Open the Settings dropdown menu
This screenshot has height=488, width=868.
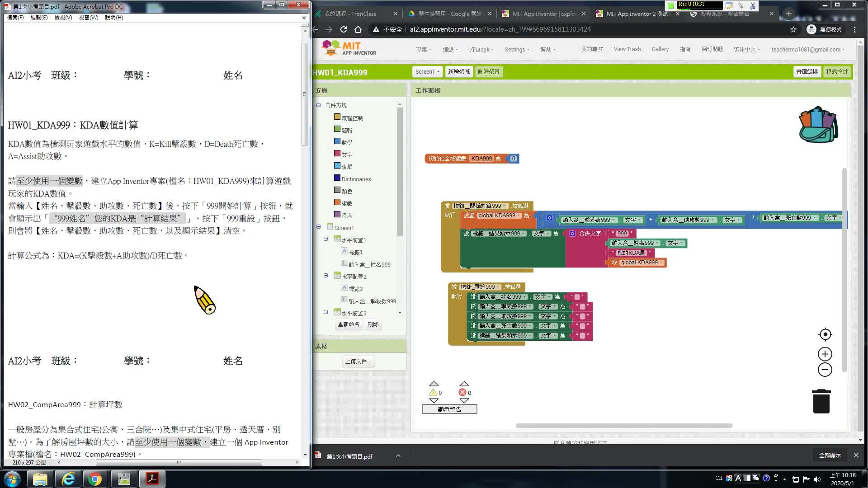pos(517,49)
